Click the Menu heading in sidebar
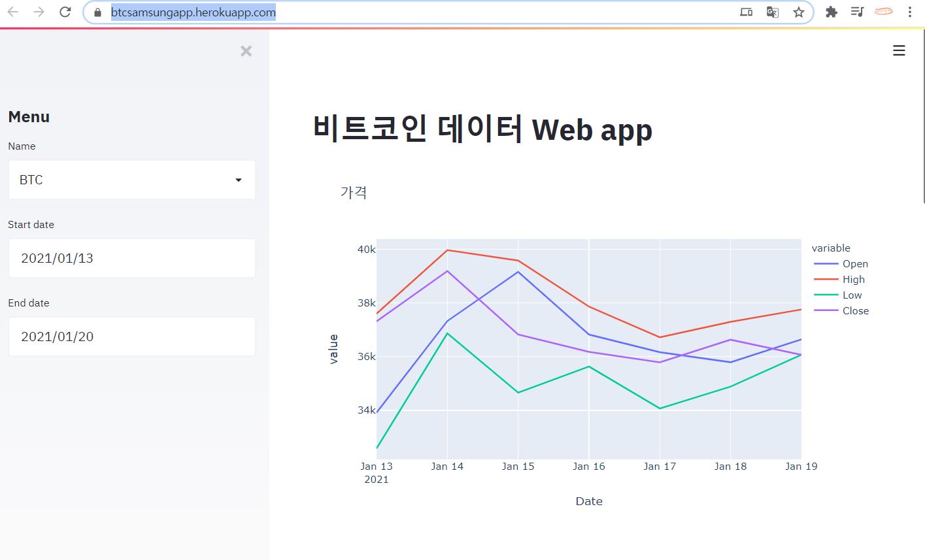 pos(29,117)
